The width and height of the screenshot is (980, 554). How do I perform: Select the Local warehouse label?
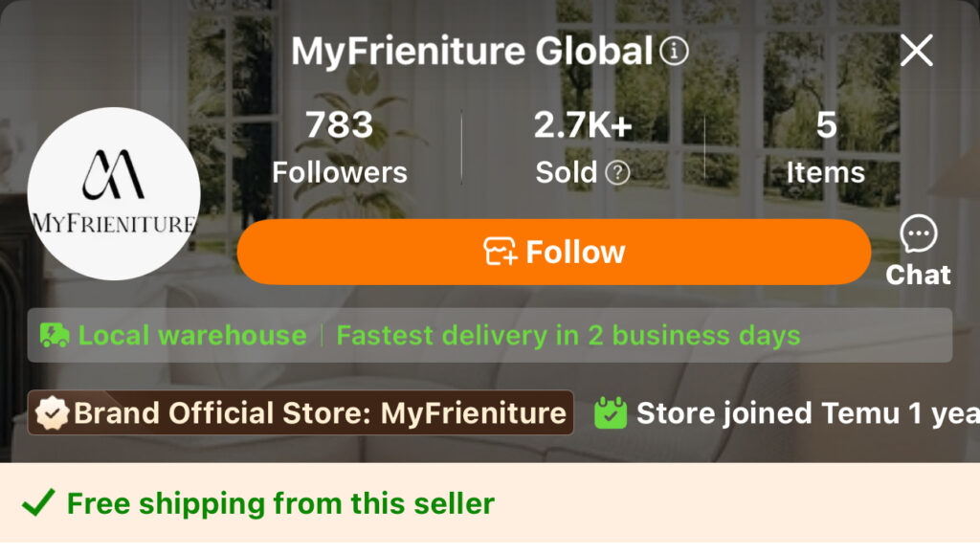pos(192,335)
